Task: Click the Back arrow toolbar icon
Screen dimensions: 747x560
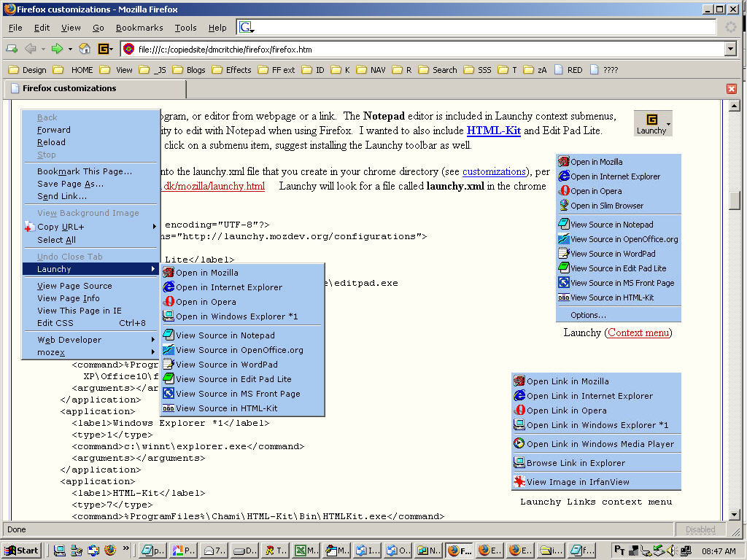Action: (31, 49)
